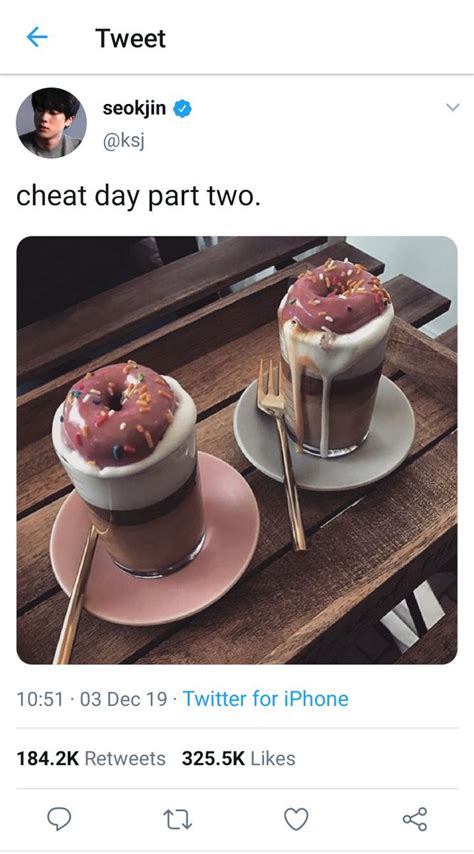This screenshot has height=854, width=474.
Task: Open the profile avatar picture
Action: [x=51, y=123]
